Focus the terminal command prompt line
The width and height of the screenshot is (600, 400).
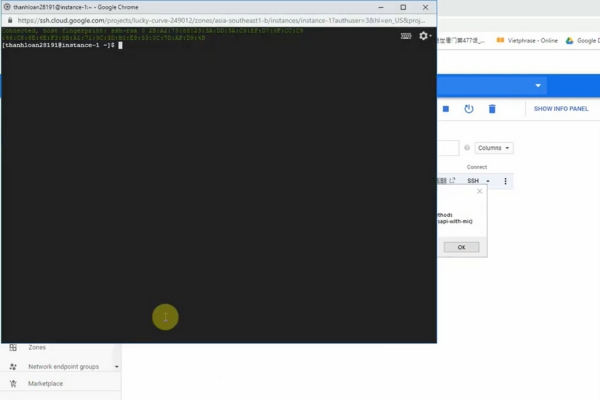[x=62, y=45]
